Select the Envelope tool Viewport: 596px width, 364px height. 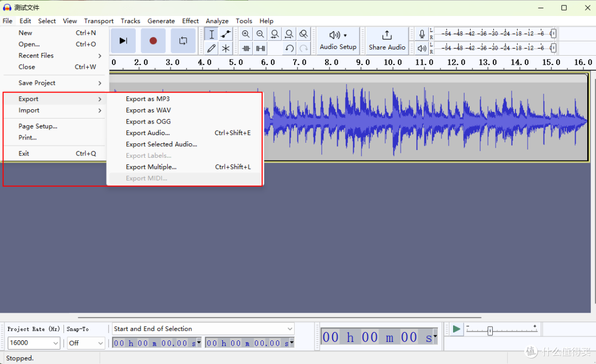pos(226,34)
